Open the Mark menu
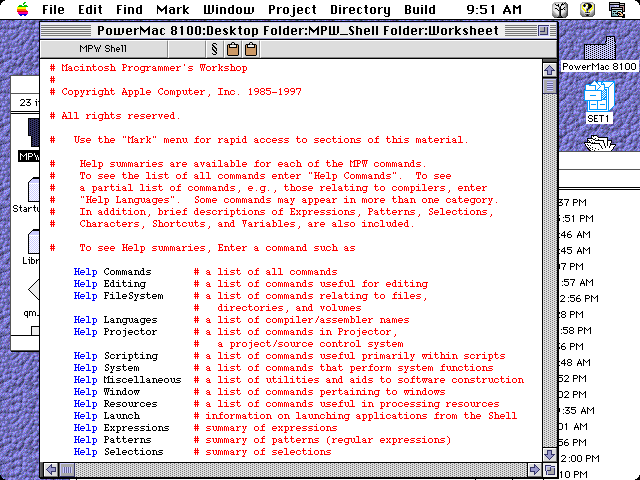The image size is (640, 480). point(173,9)
